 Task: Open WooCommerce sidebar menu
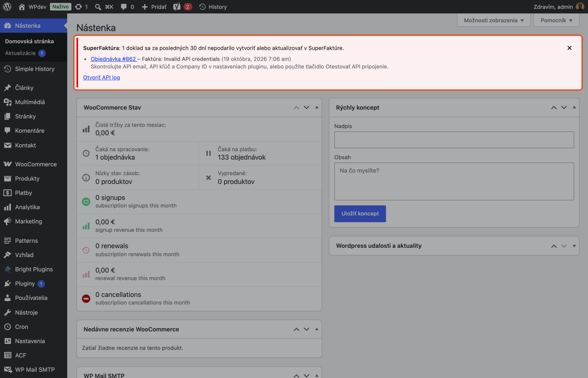tap(34, 164)
